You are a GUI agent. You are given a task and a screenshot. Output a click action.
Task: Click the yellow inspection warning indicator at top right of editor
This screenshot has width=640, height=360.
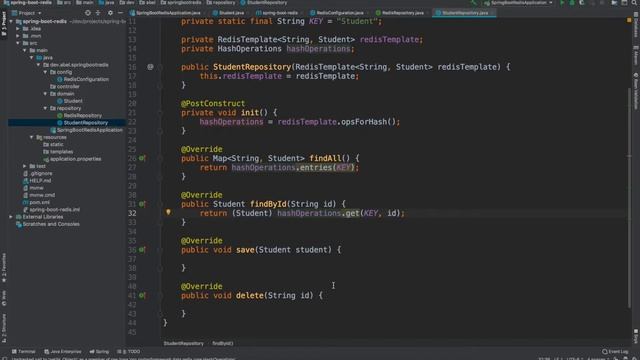[x=629, y=20]
